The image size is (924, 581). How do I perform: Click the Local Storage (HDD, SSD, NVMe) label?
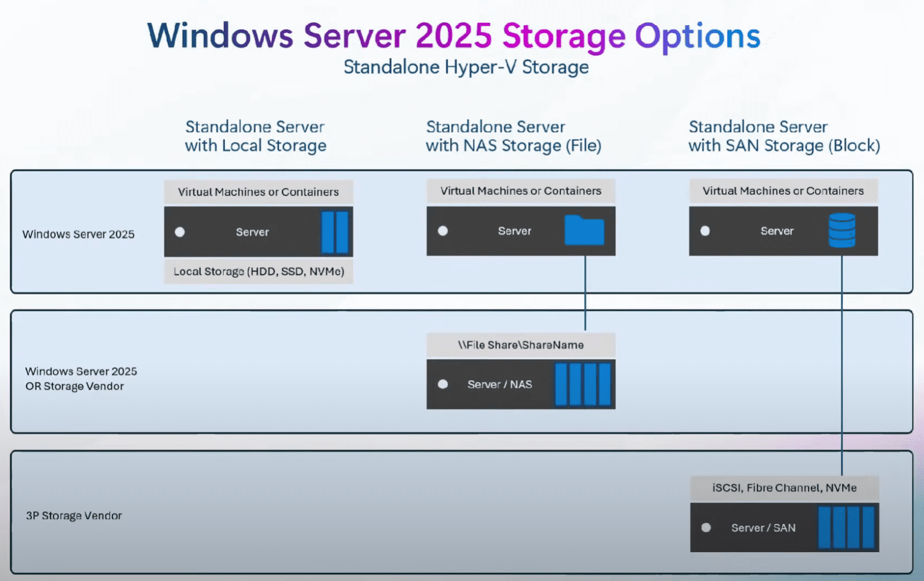click(258, 271)
